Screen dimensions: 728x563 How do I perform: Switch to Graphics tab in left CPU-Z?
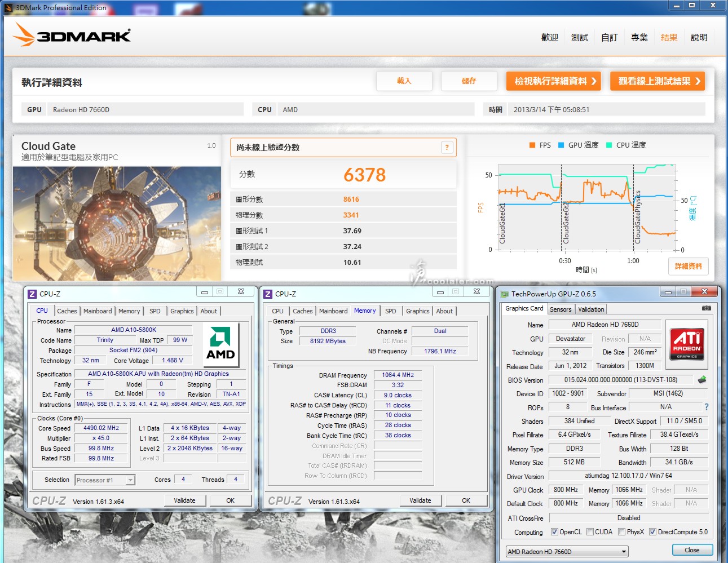point(182,311)
